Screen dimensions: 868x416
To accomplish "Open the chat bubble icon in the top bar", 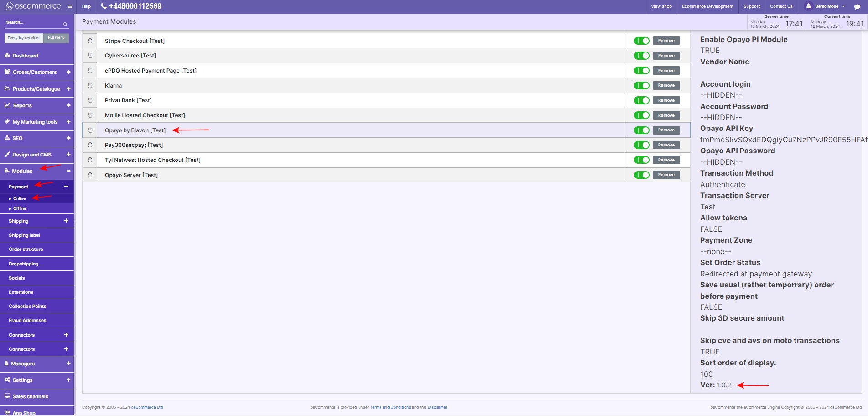I will coord(857,6).
